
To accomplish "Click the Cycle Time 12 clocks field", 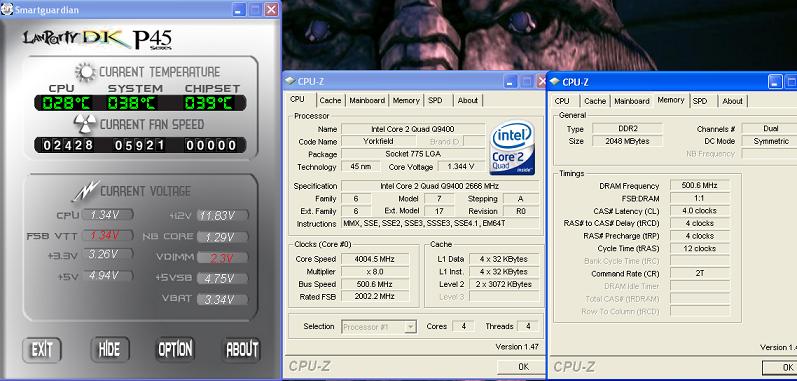I will pos(700,248).
